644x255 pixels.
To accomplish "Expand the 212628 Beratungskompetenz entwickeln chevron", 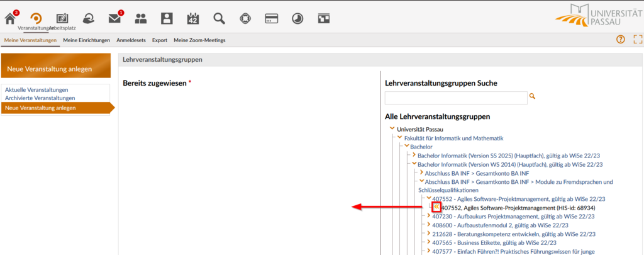I will (x=429, y=233).
